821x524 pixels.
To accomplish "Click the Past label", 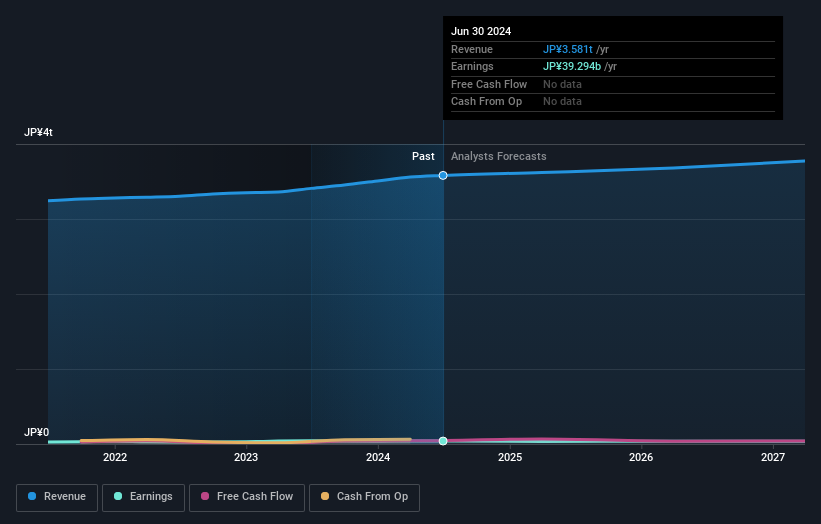I will [423, 157].
